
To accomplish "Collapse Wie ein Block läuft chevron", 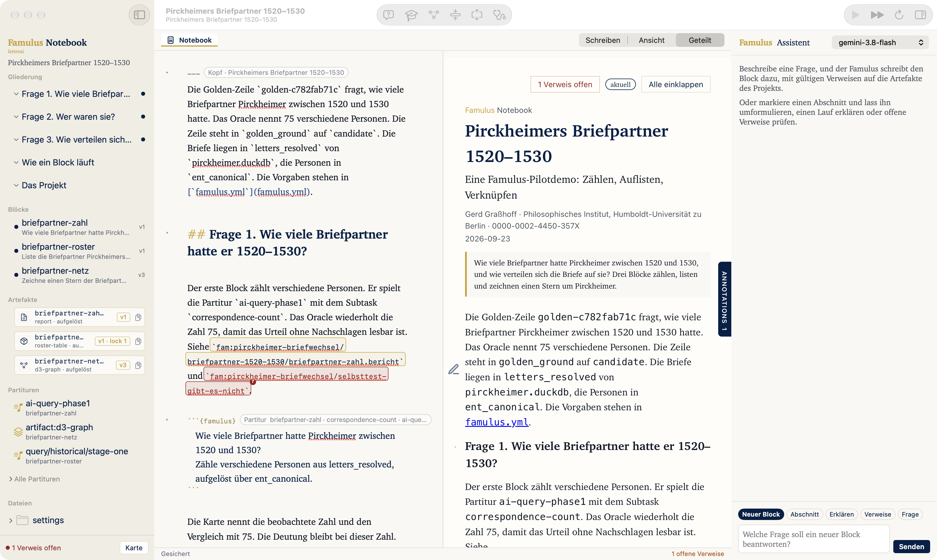I will pos(16,163).
